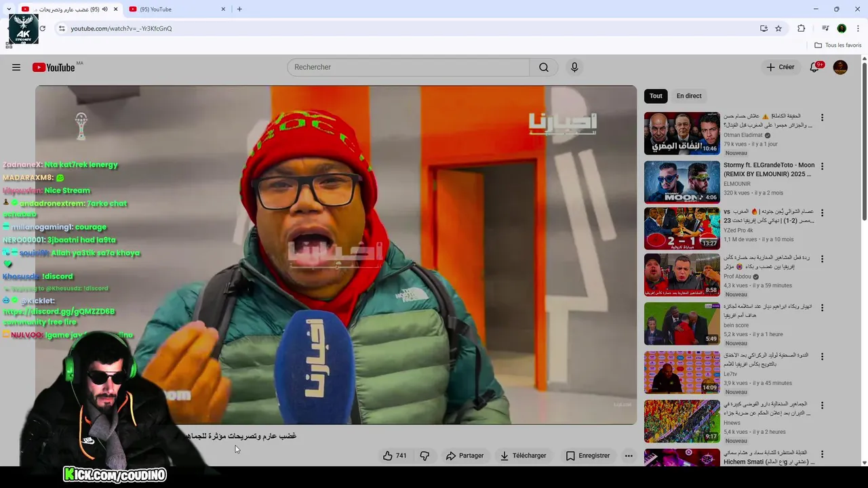
Task: Click the 'Créer' button
Action: (x=781, y=67)
